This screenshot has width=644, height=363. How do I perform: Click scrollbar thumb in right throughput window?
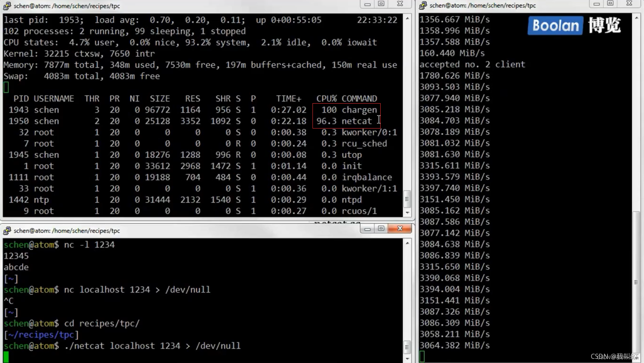(636, 282)
